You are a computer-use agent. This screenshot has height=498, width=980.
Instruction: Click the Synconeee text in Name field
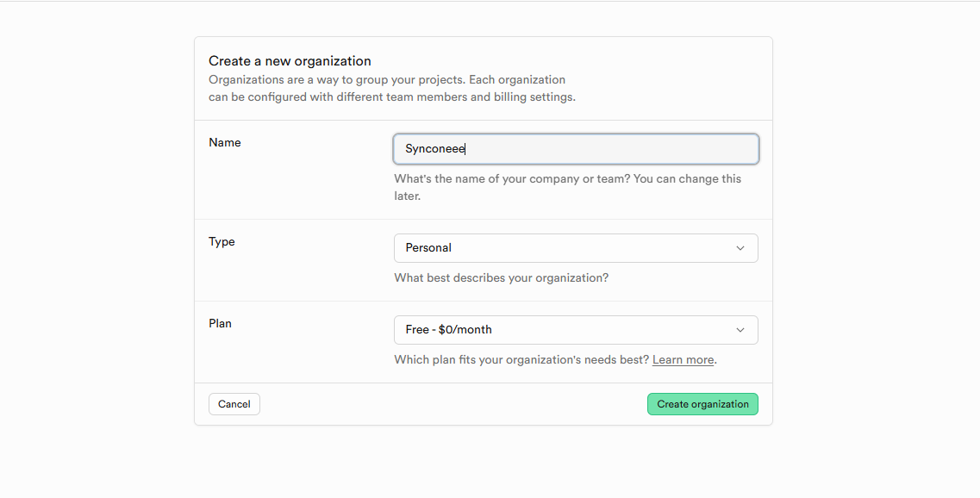click(435, 149)
